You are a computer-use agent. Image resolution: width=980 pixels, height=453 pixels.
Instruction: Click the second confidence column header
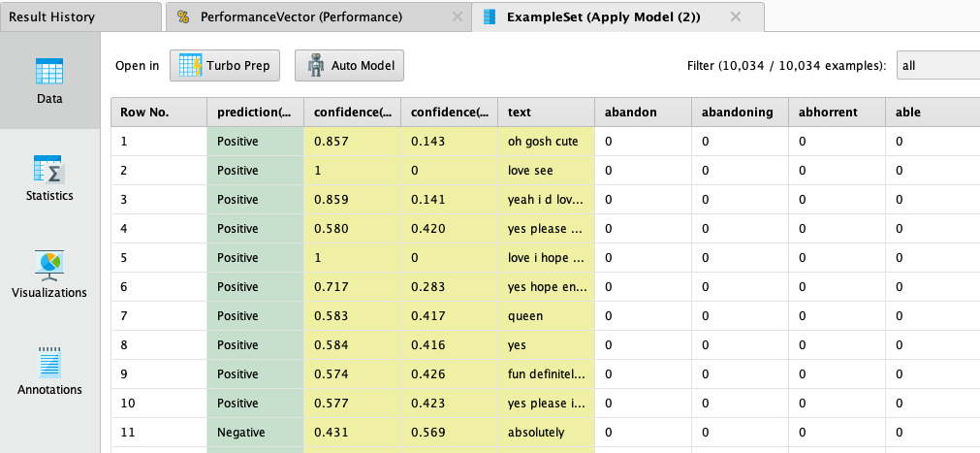[x=450, y=112]
